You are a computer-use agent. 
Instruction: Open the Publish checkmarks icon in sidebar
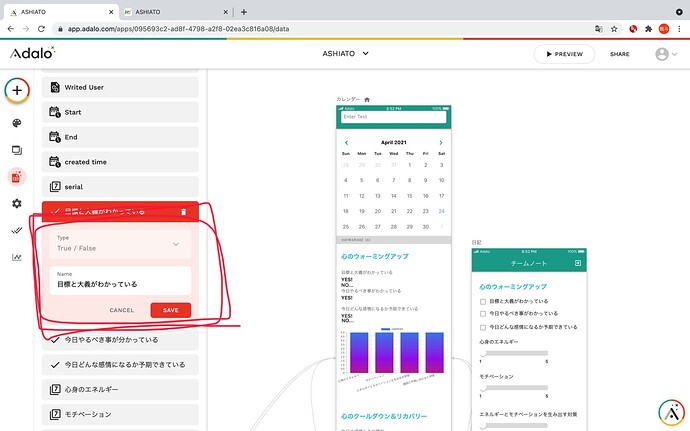(17, 230)
